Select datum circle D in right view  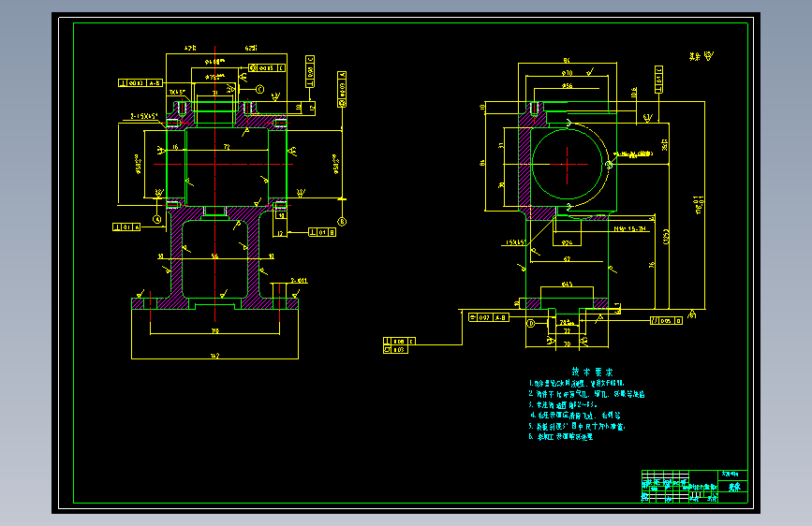pos(531,324)
